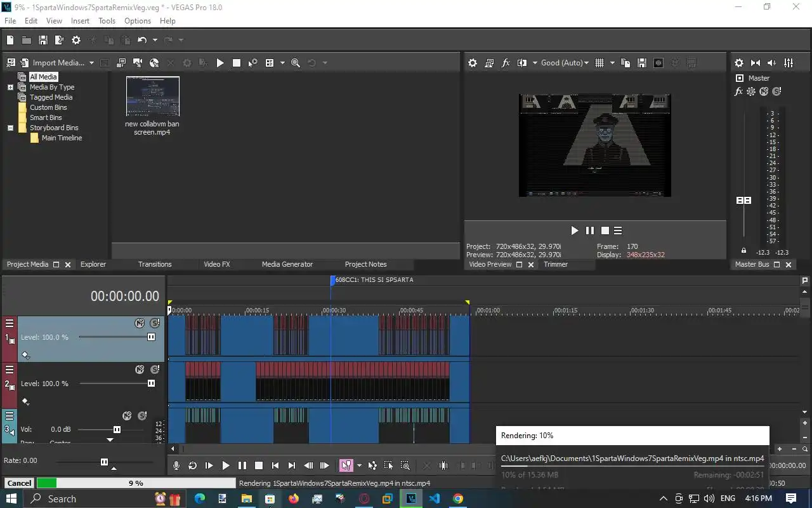Image resolution: width=812 pixels, height=508 pixels.
Task: Open the Good (Auto) preview quality dropdown
Action: 565,63
